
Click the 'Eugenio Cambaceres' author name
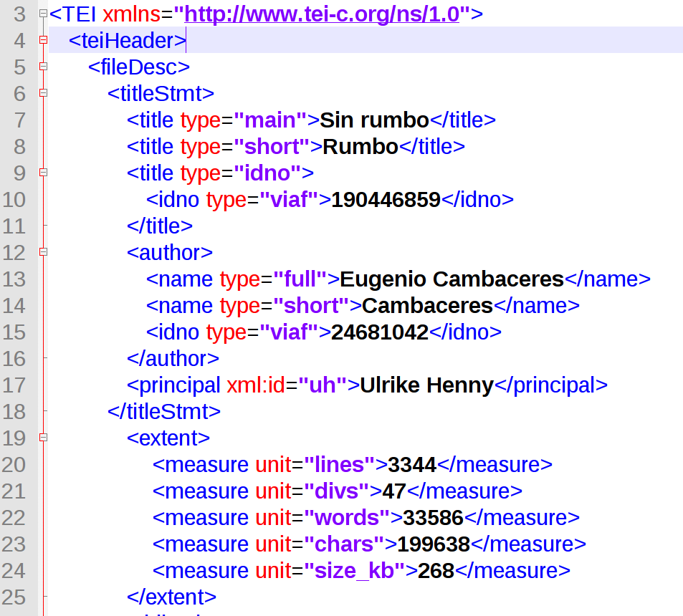[452, 279]
